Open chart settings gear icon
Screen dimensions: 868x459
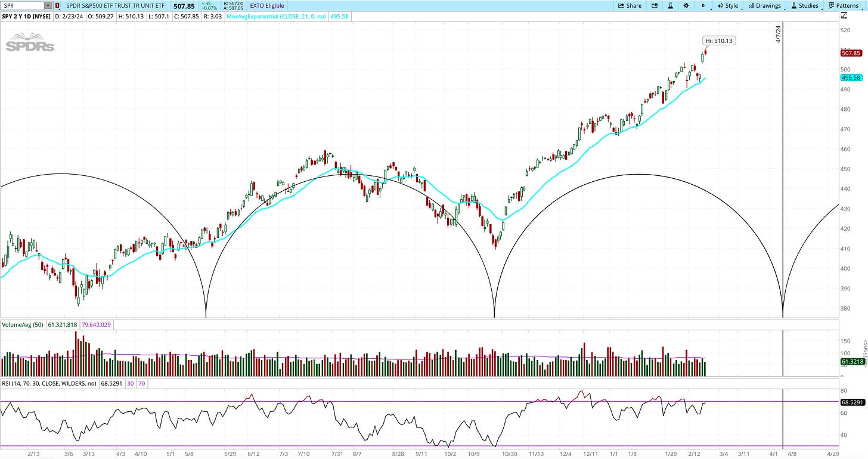(x=686, y=5)
